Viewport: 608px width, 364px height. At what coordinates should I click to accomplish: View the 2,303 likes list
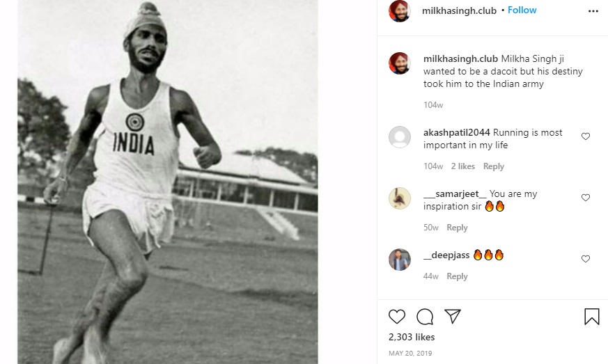click(x=412, y=337)
